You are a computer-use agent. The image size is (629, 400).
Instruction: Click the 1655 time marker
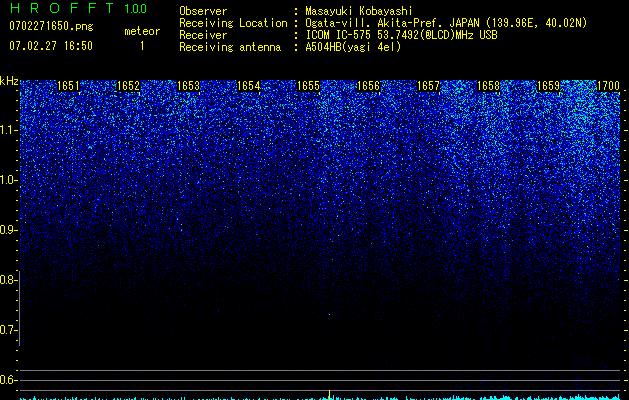click(x=308, y=86)
